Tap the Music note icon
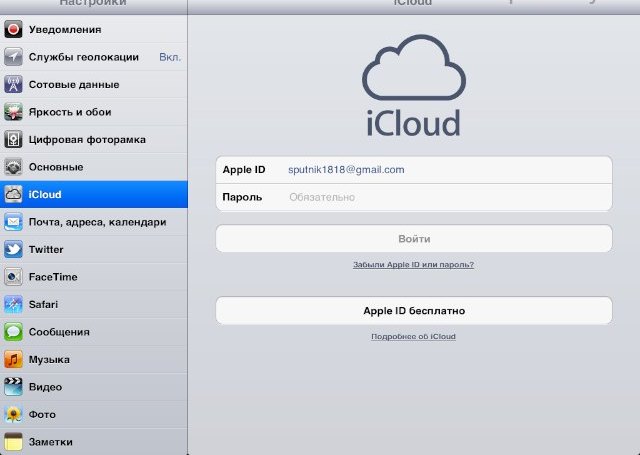The height and width of the screenshot is (455, 640). coord(13,360)
